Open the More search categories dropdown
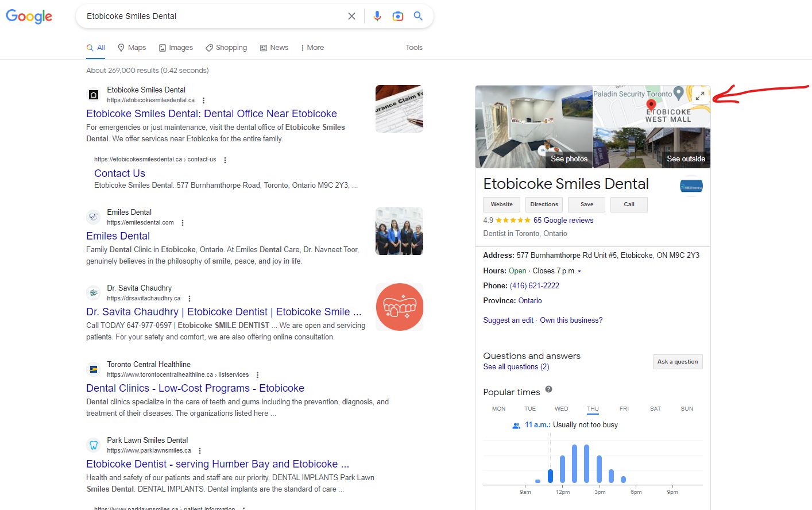Screen dimensions: 812x510 [x=312, y=48]
